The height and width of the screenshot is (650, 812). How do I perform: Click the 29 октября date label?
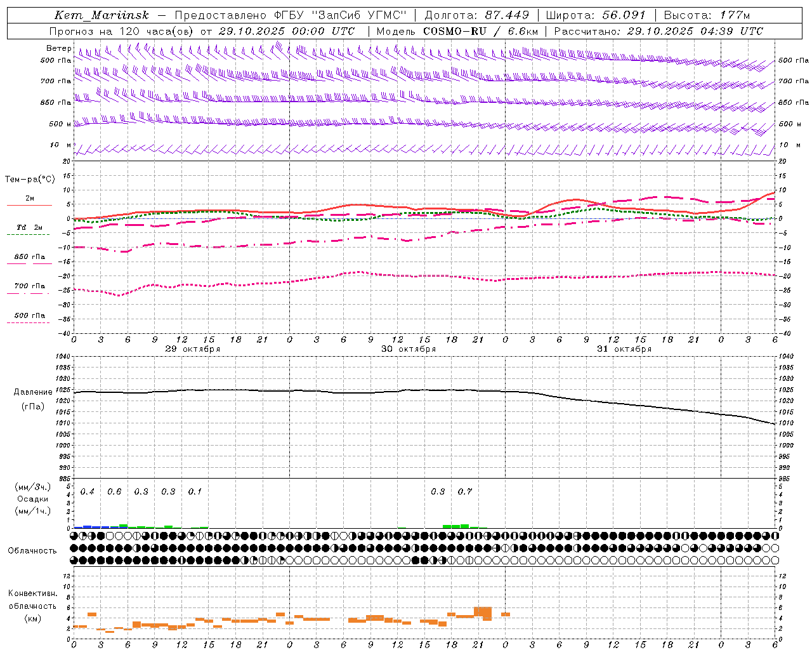(193, 348)
